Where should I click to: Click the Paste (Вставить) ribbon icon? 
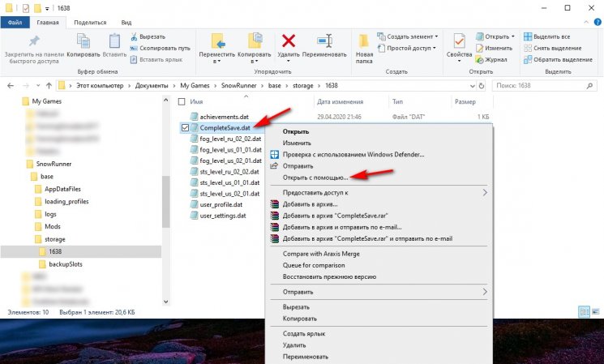pos(114,42)
